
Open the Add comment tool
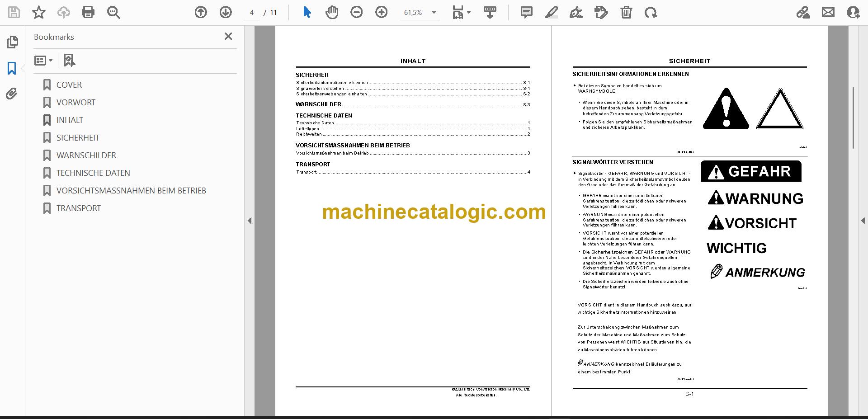[x=526, y=13]
